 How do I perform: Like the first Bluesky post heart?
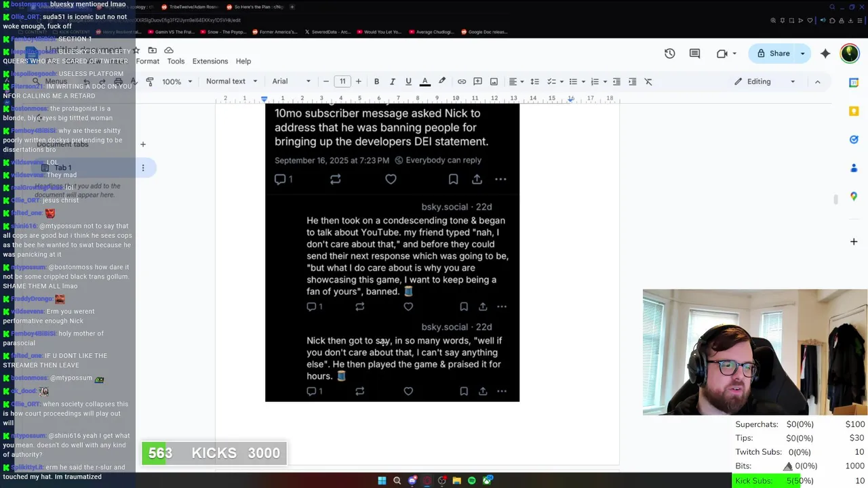point(391,179)
